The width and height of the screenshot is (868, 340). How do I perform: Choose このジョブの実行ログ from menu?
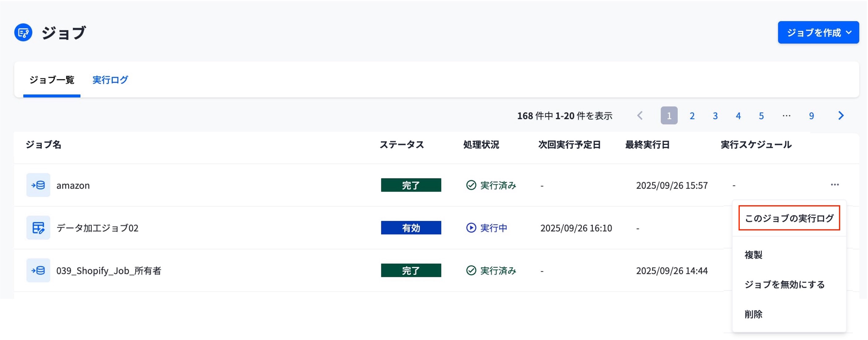[789, 218]
